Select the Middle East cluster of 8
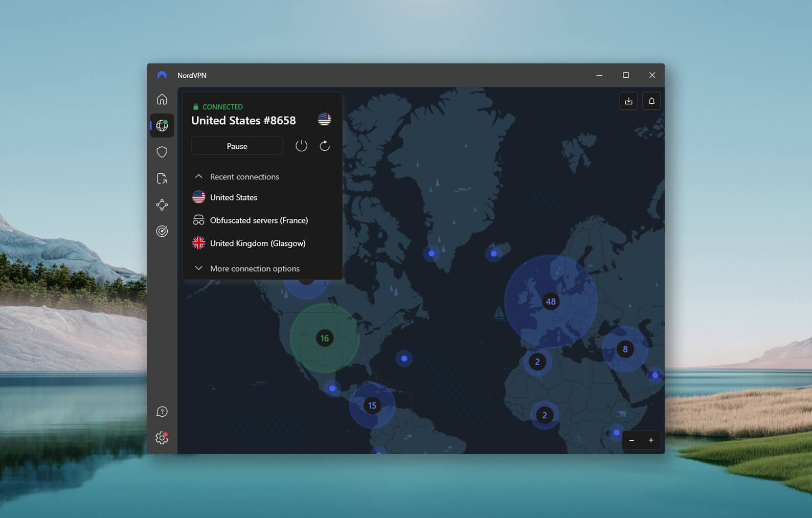The height and width of the screenshot is (518, 812). tap(625, 349)
